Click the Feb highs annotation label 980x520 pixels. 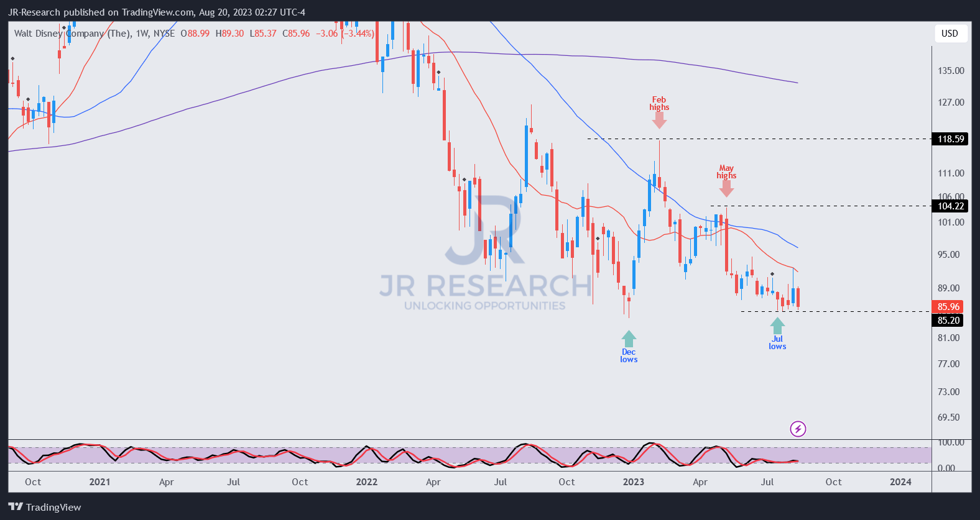(x=659, y=104)
